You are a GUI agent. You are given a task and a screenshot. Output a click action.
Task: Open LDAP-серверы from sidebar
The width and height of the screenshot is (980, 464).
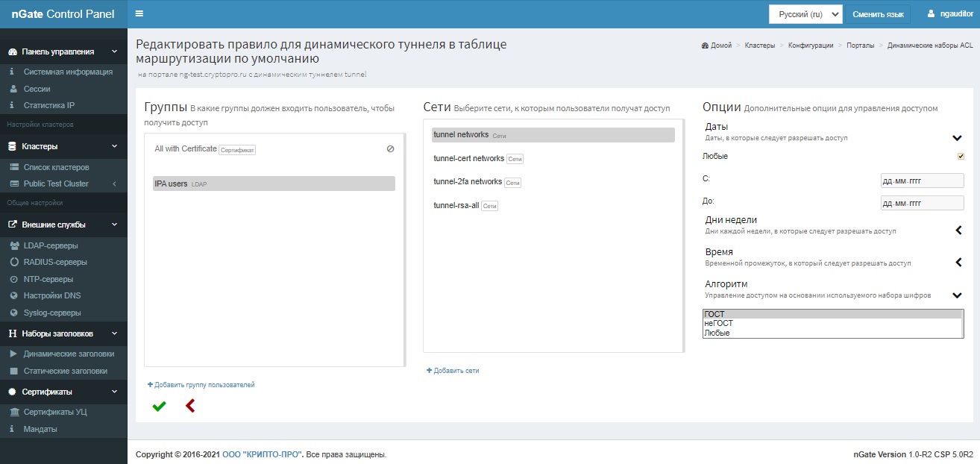click(50, 245)
